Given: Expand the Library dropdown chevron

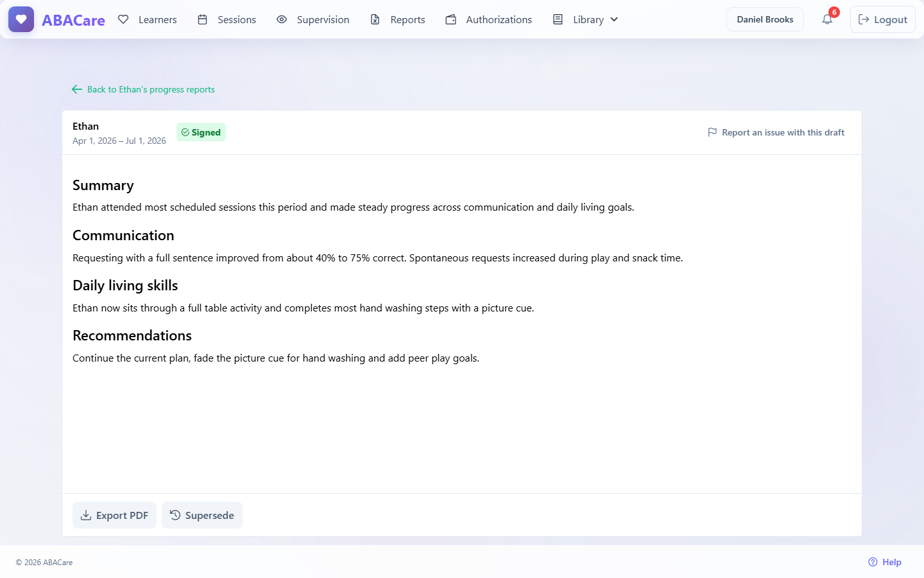Looking at the screenshot, I should tap(614, 19).
